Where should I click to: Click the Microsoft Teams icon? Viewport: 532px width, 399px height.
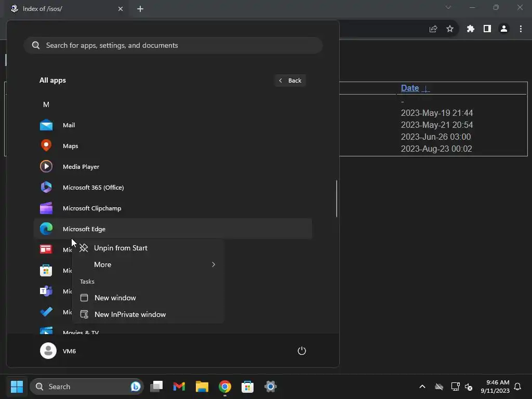pos(46,291)
